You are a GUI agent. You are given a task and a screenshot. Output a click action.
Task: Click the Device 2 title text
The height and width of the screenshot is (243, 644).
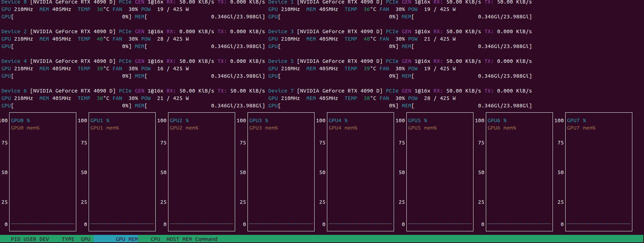click(14, 31)
